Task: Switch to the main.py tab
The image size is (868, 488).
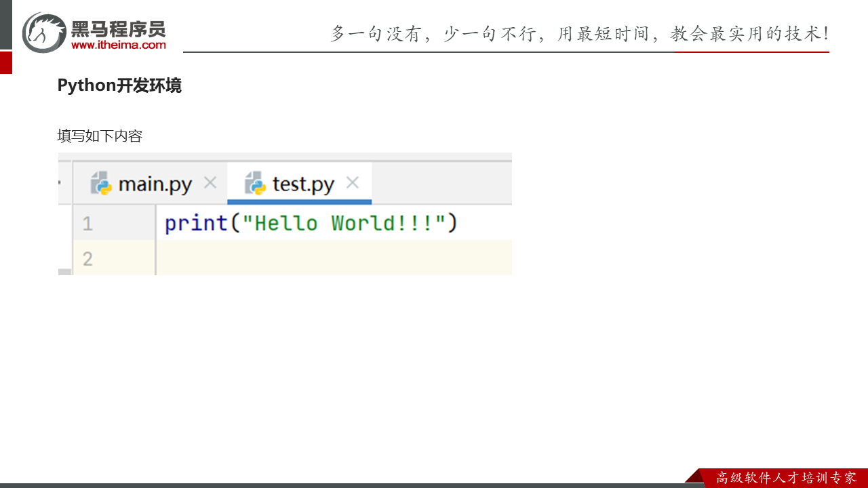Action: pyautogui.click(x=155, y=184)
